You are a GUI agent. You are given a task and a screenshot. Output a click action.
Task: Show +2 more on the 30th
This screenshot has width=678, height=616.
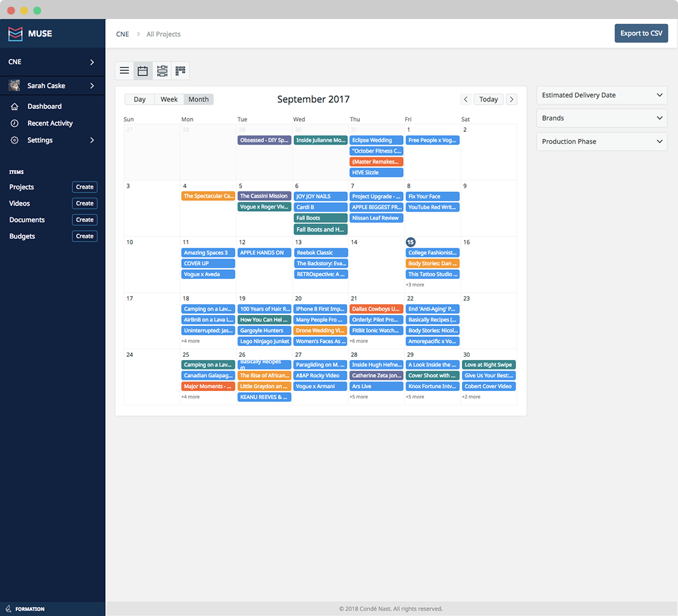click(471, 397)
